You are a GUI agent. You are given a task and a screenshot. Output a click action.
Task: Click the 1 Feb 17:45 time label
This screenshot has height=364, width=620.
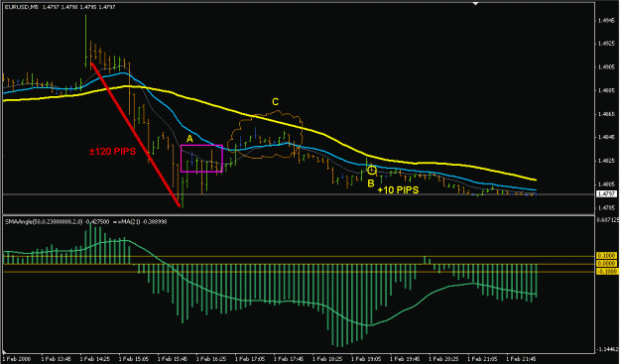click(289, 359)
